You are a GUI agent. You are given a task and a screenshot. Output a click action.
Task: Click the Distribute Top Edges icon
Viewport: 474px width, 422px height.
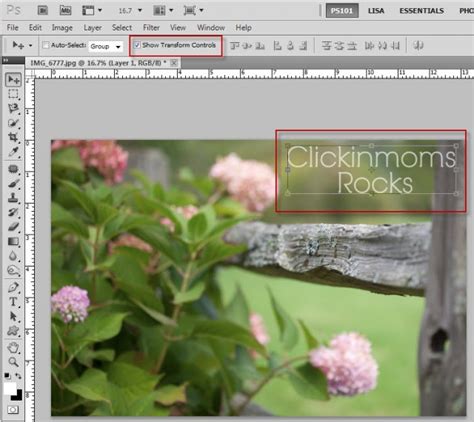tap(326, 45)
